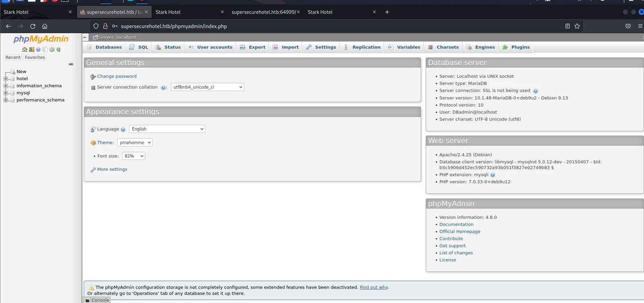
Task: Go back with browser back arrow
Action: click(8, 26)
